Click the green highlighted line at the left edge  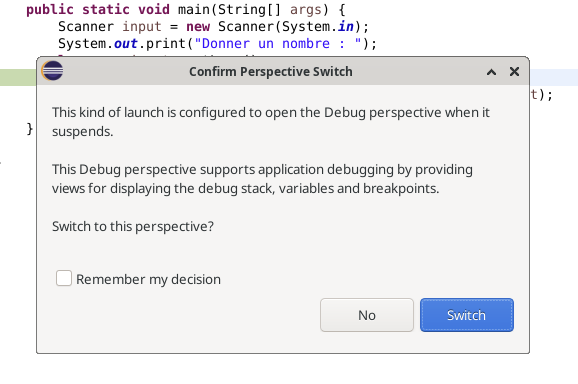pos(18,77)
